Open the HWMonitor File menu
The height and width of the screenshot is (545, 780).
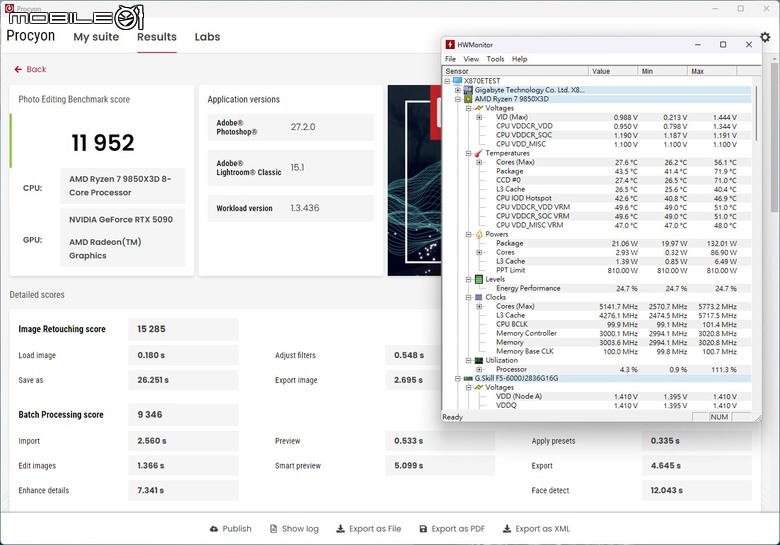coord(450,59)
